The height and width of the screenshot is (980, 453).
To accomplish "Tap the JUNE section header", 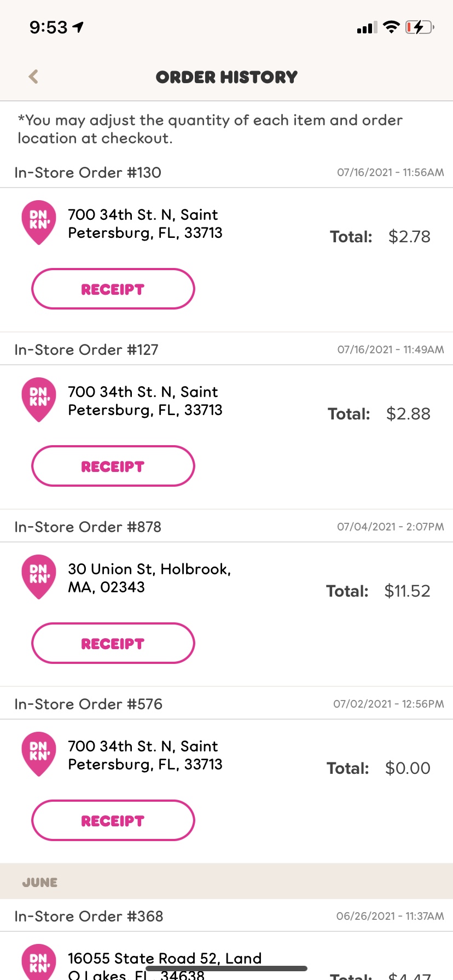I will [x=40, y=882].
